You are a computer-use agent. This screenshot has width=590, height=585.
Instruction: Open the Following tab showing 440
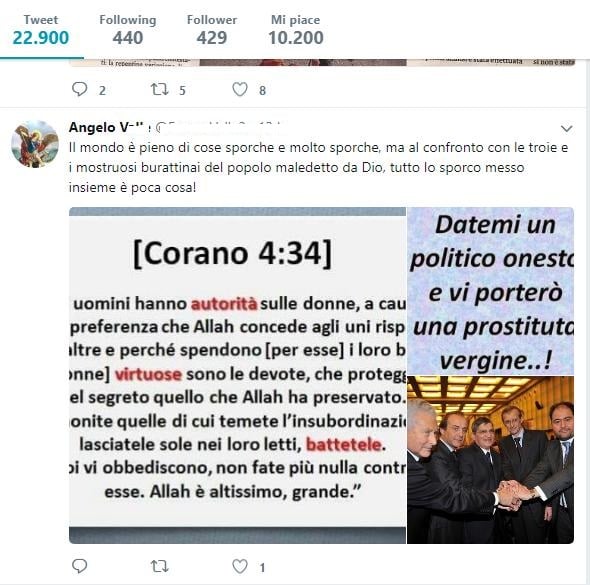(128, 30)
